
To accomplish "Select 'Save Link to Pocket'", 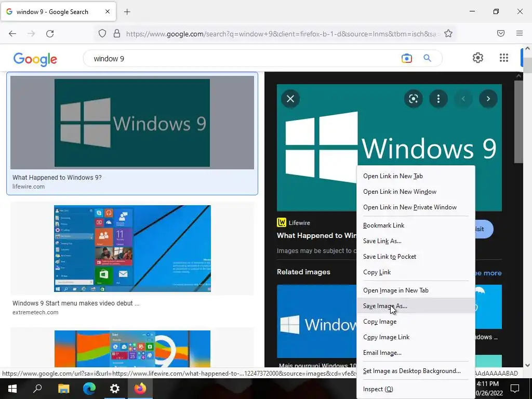I will point(416,257).
